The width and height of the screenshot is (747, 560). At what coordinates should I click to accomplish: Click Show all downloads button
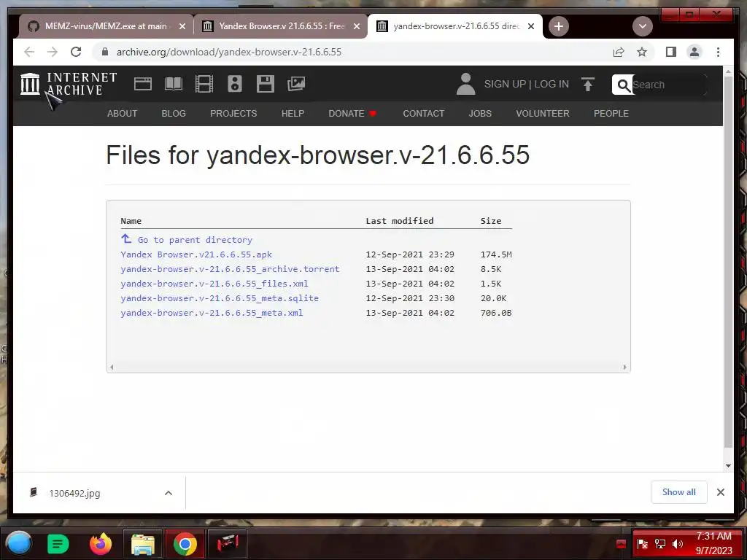point(679,492)
